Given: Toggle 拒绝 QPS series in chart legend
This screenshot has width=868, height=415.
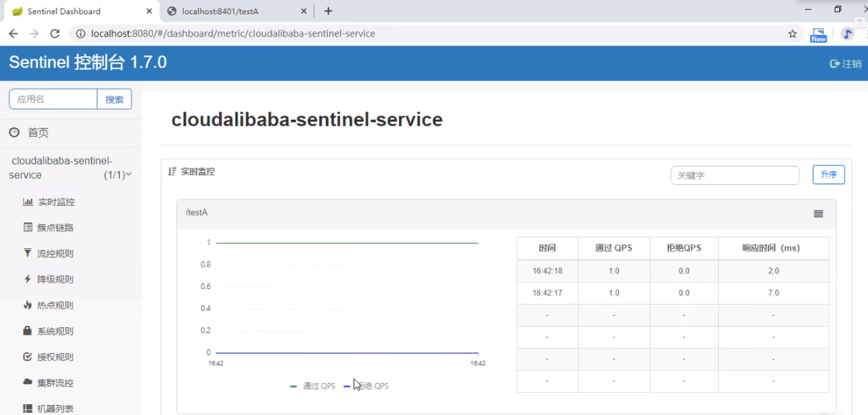Looking at the screenshot, I should (368, 386).
